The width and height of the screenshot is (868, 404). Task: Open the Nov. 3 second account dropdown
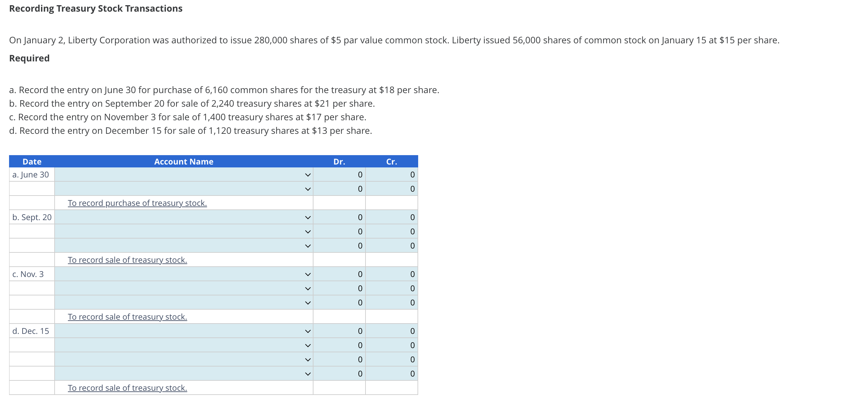click(x=184, y=288)
